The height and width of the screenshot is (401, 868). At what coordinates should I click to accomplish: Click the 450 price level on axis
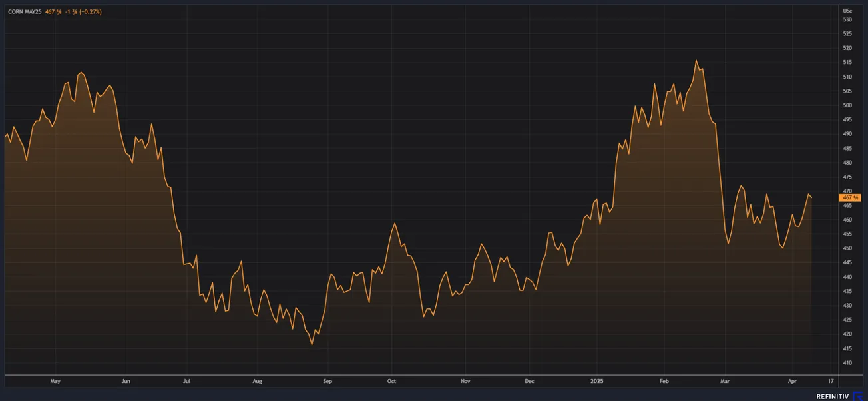coord(847,248)
